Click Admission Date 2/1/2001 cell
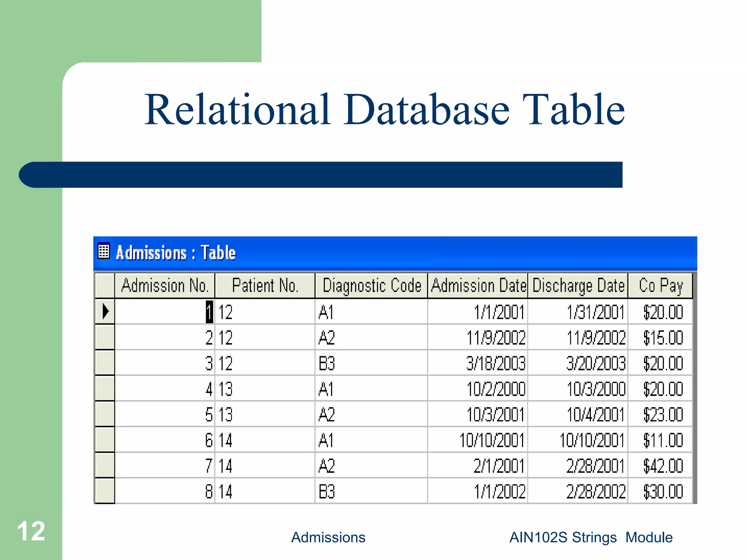This screenshot has height=560, width=747. [x=478, y=466]
